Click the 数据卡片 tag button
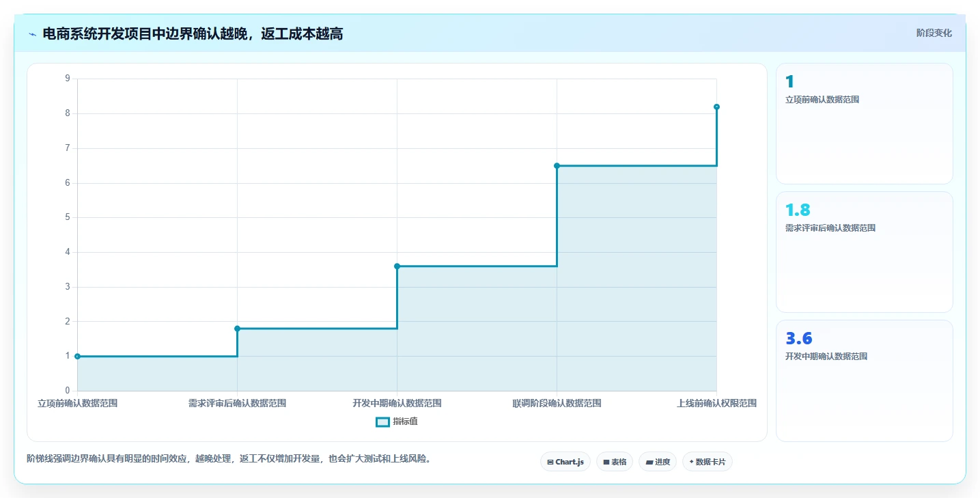This screenshot has width=980, height=498. pyautogui.click(x=707, y=462)
